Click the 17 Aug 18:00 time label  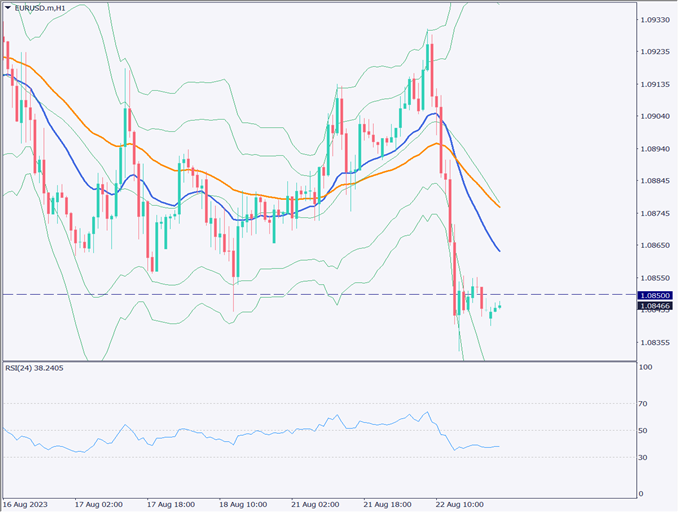pyautogui.click(x=170, y=503)
